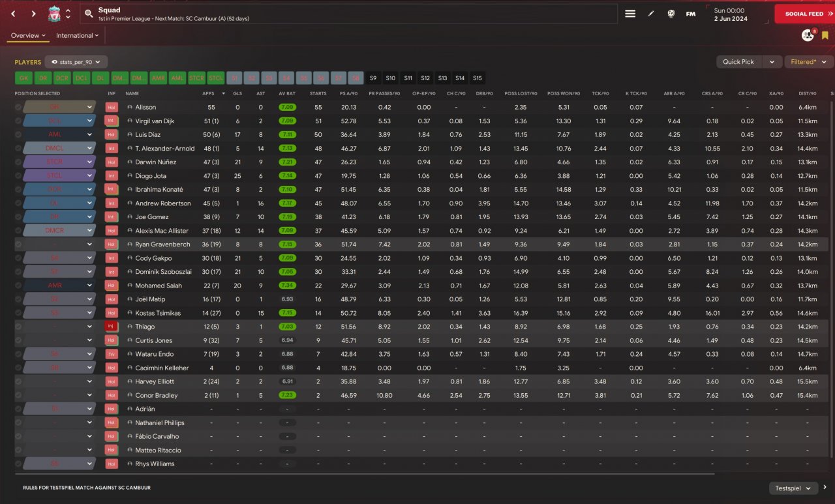
Task: Go back with the left arrow
Action: coord(13,14)
